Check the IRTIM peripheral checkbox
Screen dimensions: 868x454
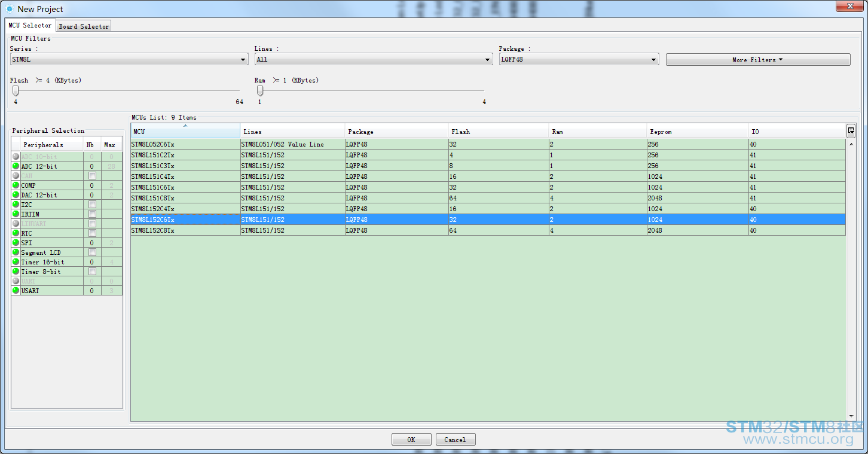click(x=92, y=214)
